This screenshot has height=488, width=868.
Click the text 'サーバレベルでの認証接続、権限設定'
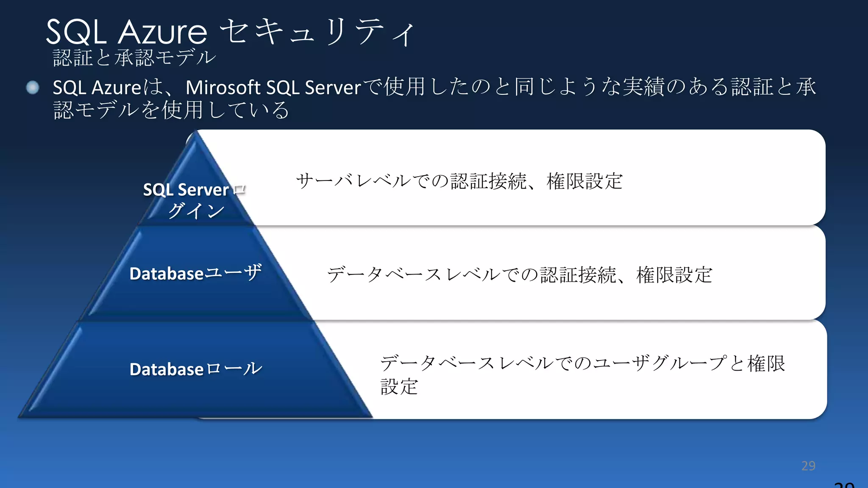tap(459, 181)
